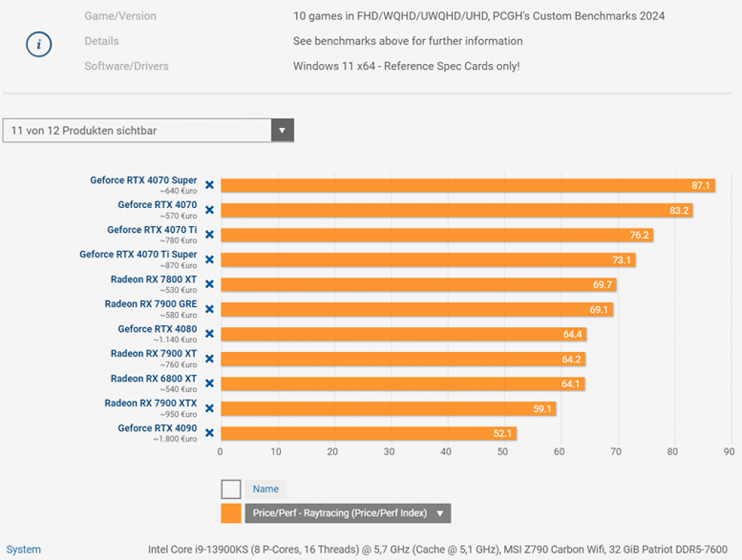Expand the Price/Perf - Raytracing metric dropdown
Image resolution: width=742 pixels, height=560 pixels.
(x=348, y=513)
